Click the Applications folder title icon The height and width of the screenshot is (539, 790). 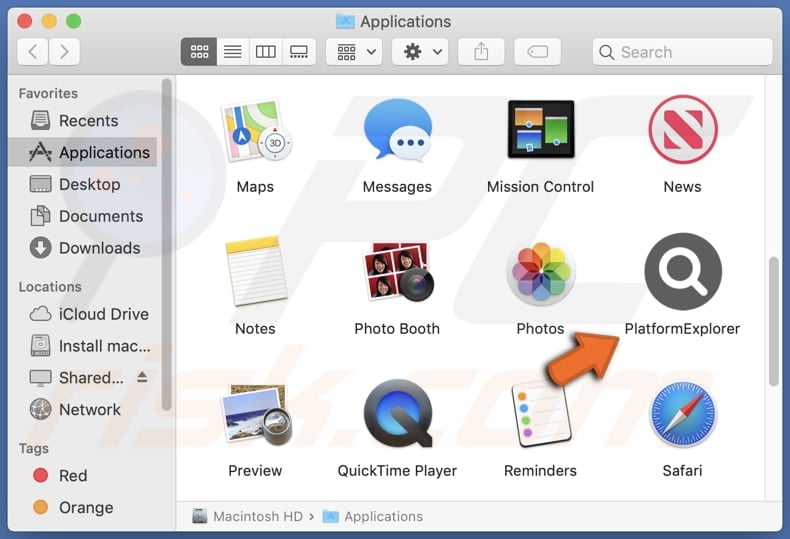(x=345, y=21)
